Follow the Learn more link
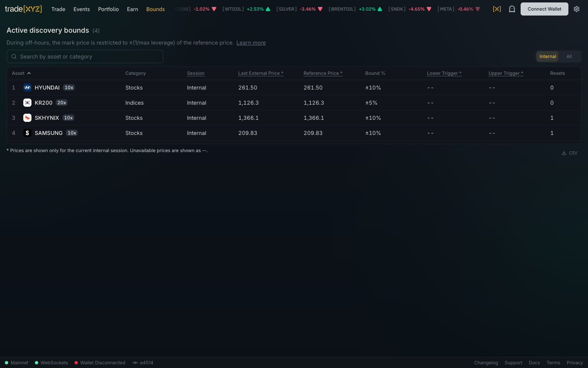 [x=251, y=43]
